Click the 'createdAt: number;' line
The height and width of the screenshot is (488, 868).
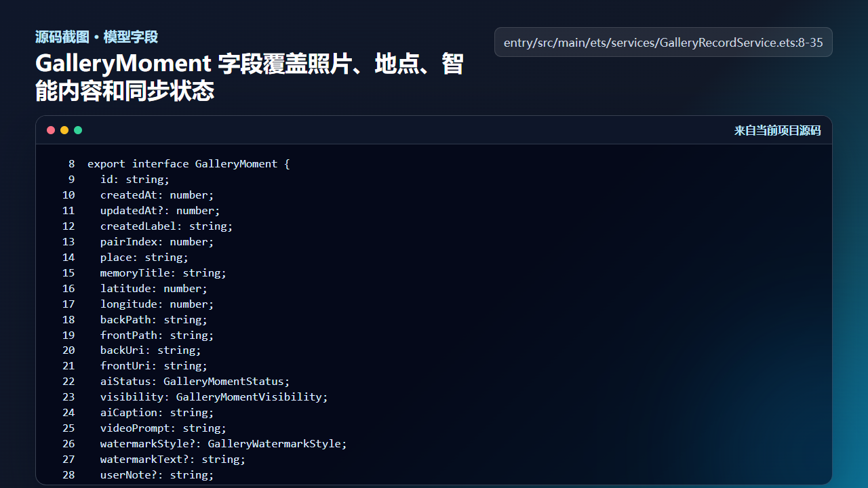click(157, 195)
